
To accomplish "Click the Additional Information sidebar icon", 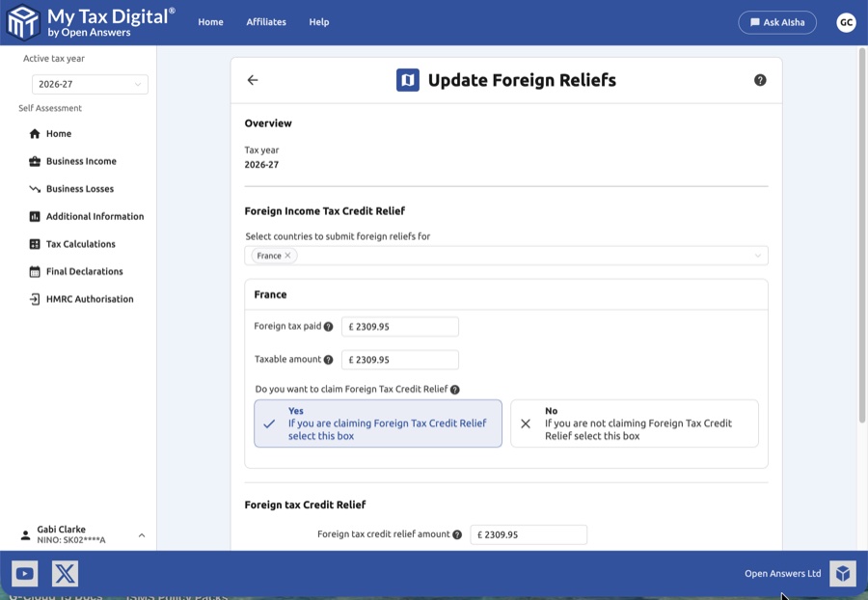I will point(36,216).
